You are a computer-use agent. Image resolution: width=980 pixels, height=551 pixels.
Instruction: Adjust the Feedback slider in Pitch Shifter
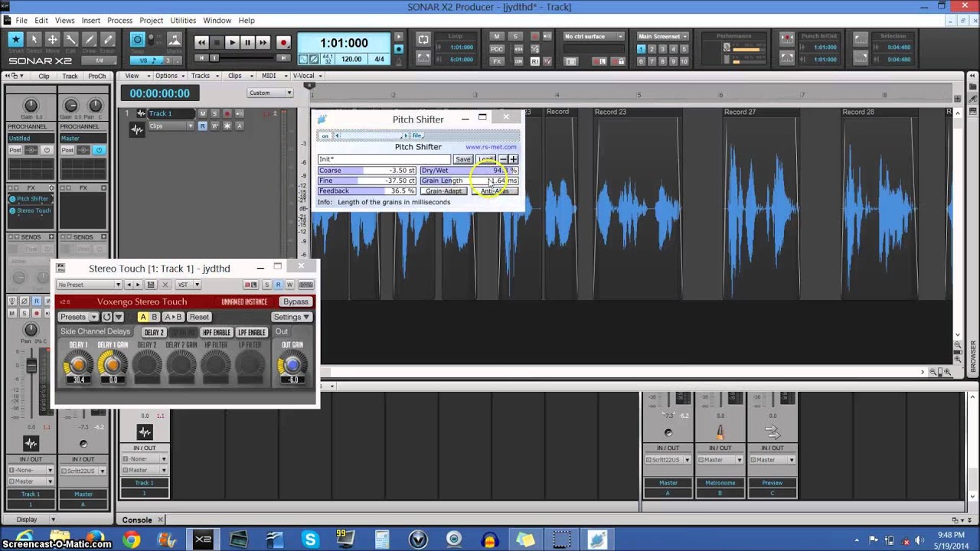point(367,191)
